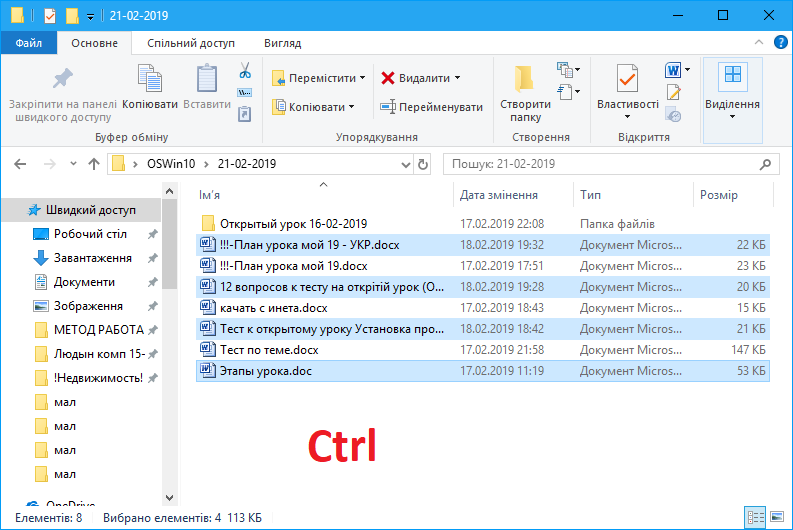Open the Easy access dropdown icon

pos(568,92)
